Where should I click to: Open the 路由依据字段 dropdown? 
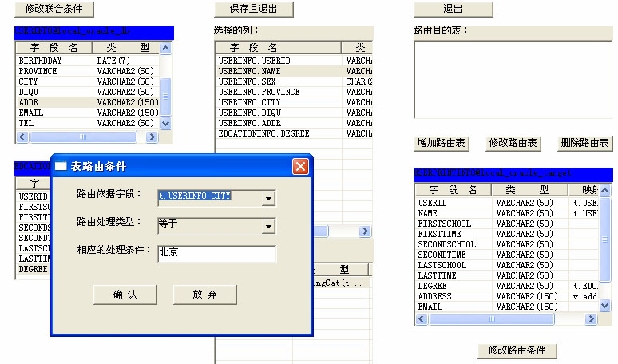pyautogui.click(x=269, y=198)
